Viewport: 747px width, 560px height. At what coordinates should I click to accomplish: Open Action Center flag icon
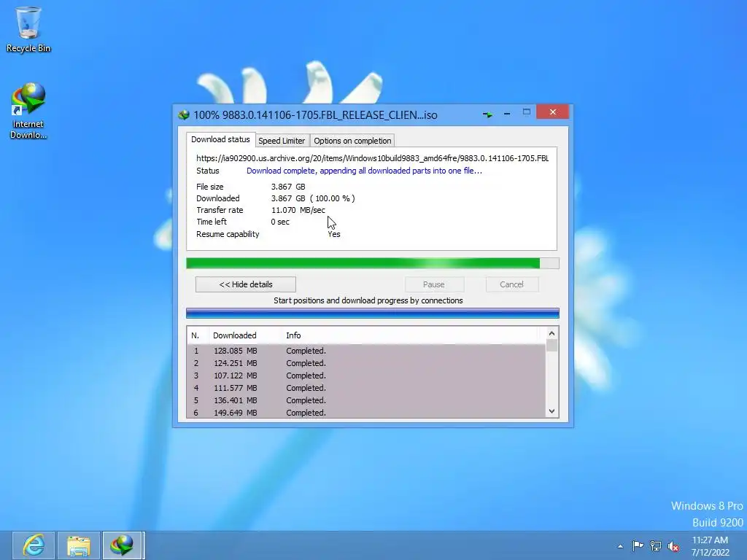tap(638, 545)
